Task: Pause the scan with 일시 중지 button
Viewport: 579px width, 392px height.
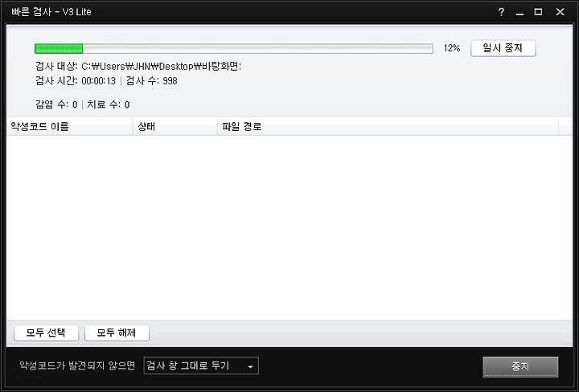Action: click(x=503, y=48)
